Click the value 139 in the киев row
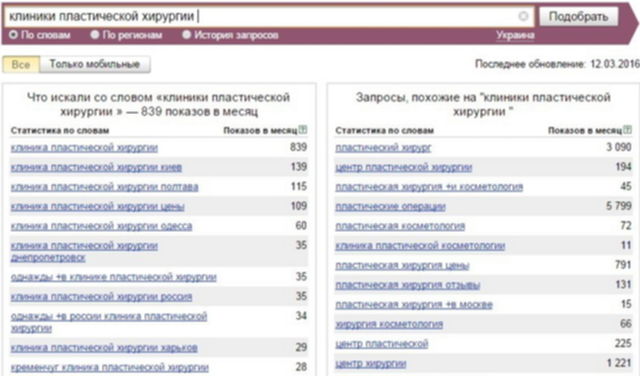The width and height of the screenshot is (640, 376). click(x=299, y=167)
